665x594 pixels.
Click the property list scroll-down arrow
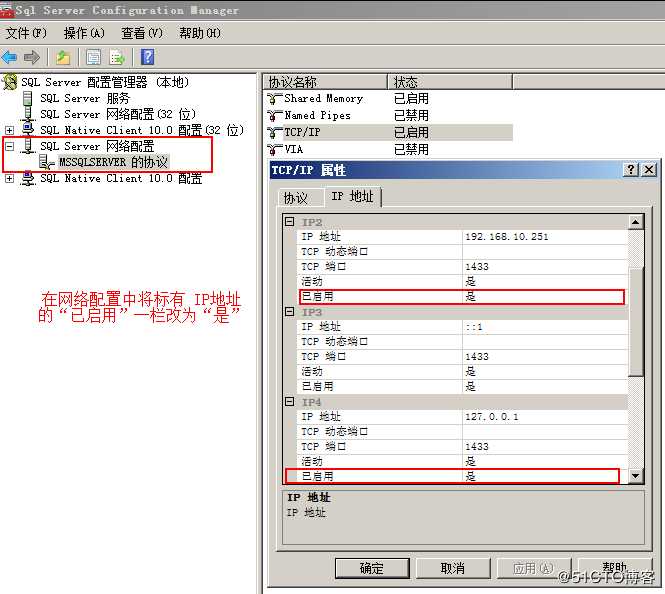click(635, 476)
